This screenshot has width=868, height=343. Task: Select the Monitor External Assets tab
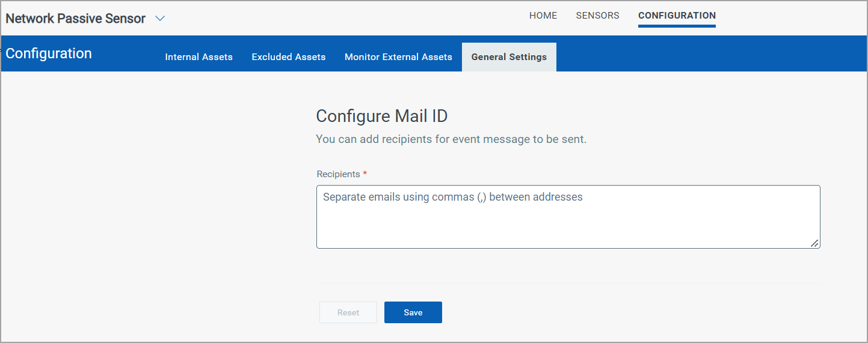[x=398, y=57]
